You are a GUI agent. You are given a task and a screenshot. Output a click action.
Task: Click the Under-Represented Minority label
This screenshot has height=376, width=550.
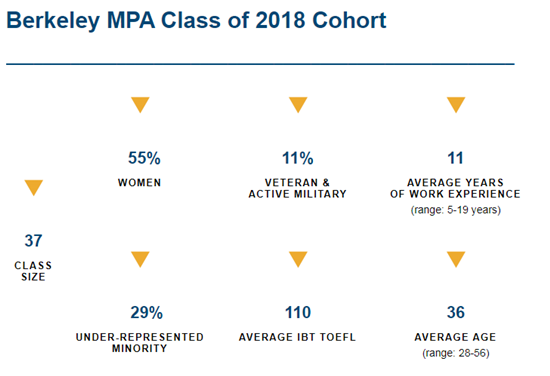tap(140, 343)
